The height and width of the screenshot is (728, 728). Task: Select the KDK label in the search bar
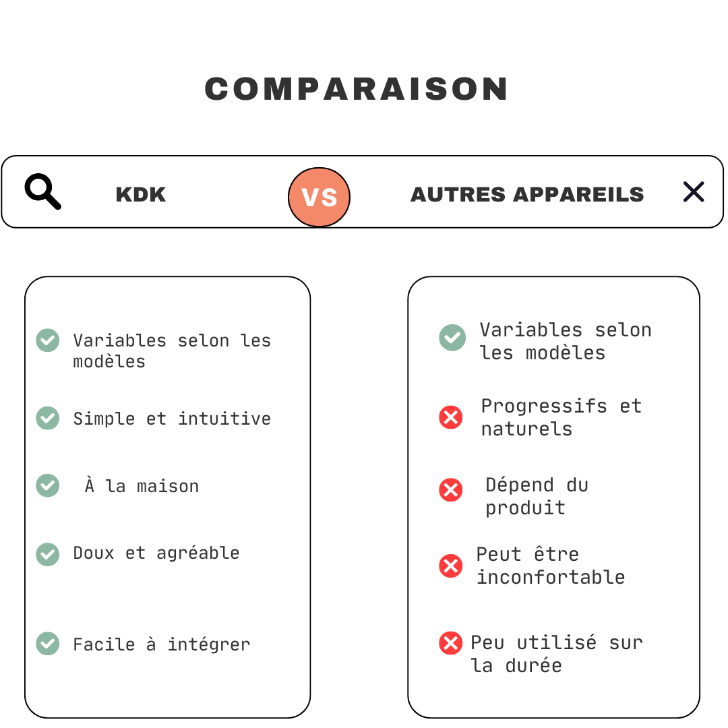click(140, 195)
